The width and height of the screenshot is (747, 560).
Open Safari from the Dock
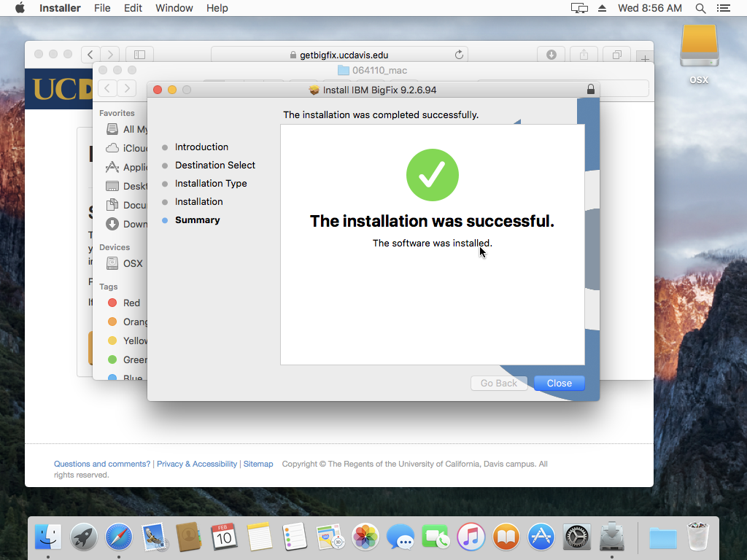click(x=119, y=537)
